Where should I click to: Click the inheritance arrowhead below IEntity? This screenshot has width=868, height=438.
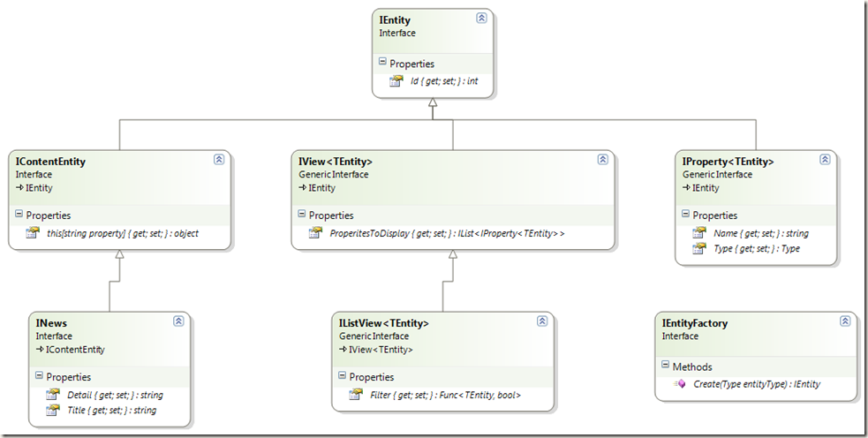[x=433, y=103]
